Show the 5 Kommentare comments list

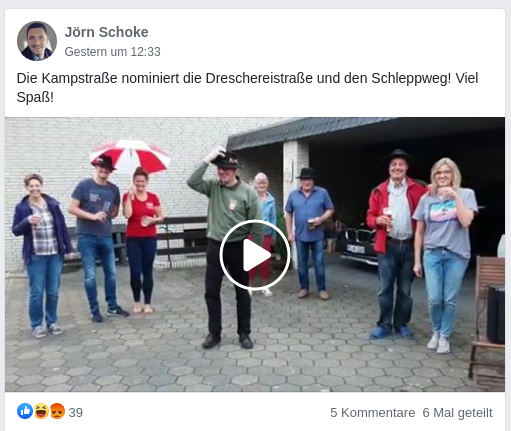click(x=373, y=413)
